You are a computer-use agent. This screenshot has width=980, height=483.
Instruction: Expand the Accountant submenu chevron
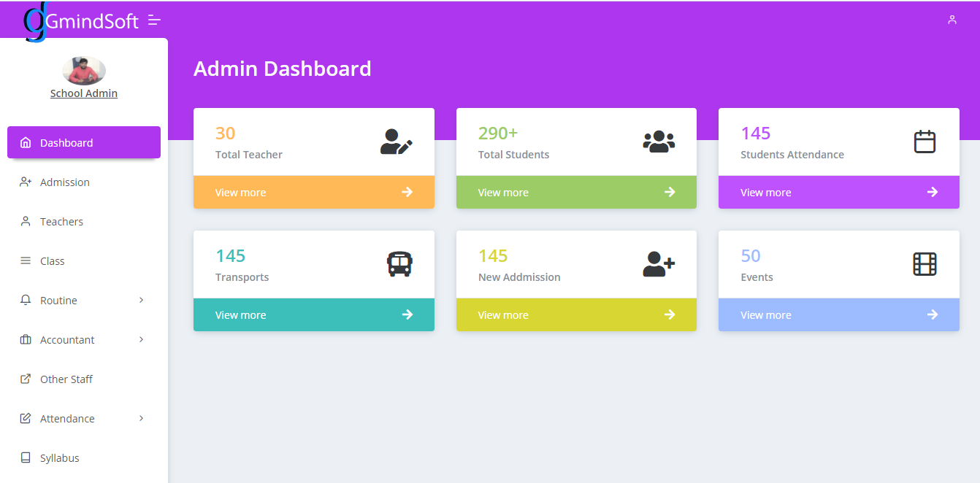click(141, 340)
